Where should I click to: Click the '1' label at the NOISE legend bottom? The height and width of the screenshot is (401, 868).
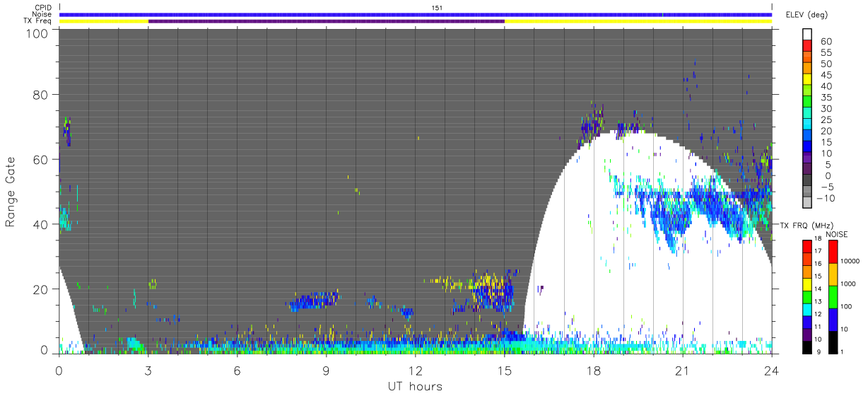pyautogui.click(x=842, y=351)
